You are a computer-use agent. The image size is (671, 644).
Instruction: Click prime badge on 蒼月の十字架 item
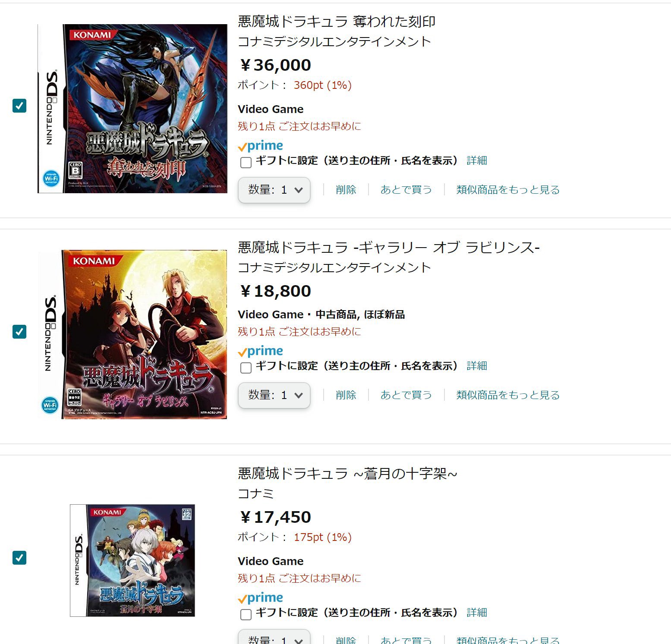click(x=261, y=598)
